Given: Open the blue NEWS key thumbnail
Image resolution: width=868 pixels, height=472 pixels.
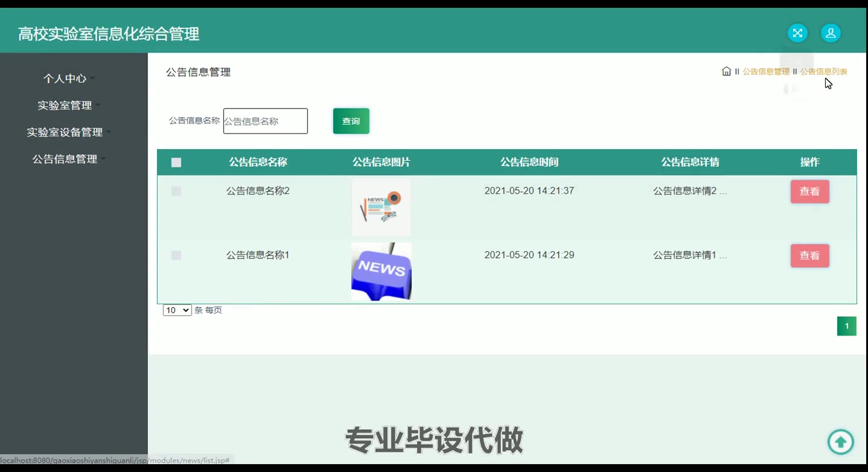Looking at the screenshot, I should 381,272.
